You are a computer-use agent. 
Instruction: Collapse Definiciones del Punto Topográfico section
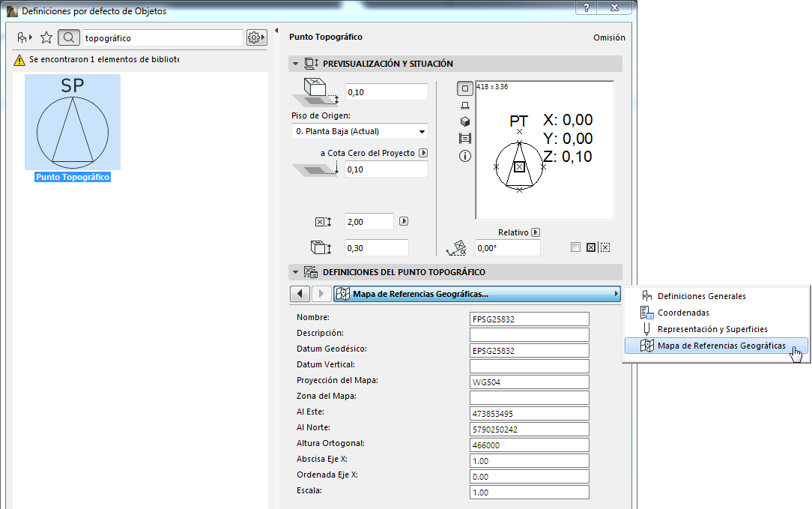pyautogui.click(x=296, y=272)
